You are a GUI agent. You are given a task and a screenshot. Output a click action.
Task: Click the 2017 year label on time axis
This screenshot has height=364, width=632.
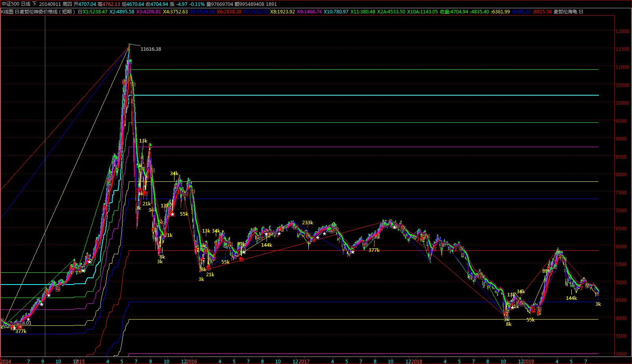[x=304, y=361]
